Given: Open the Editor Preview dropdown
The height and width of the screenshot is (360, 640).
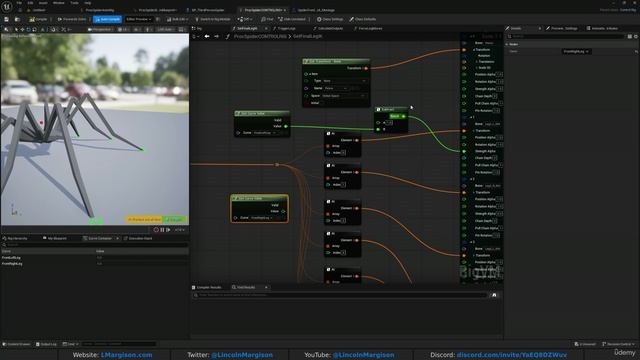Looking at the screenshot, I should (x=139, y=19).
